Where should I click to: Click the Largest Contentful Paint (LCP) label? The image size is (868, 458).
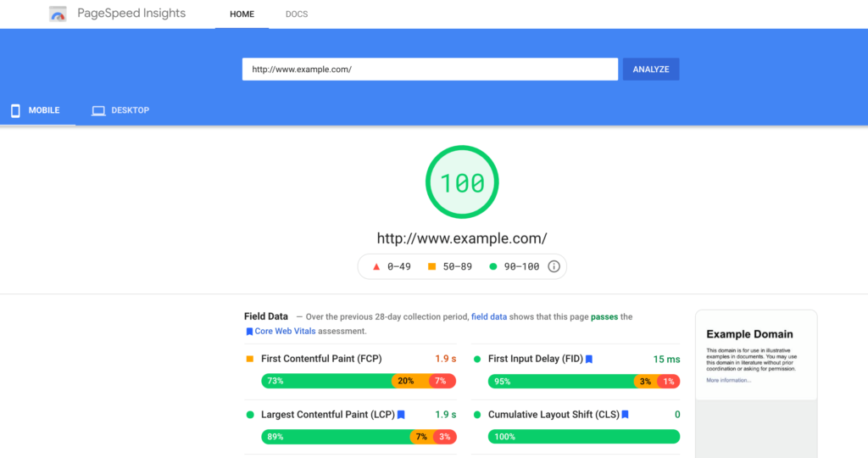click(x=328, y=414)
